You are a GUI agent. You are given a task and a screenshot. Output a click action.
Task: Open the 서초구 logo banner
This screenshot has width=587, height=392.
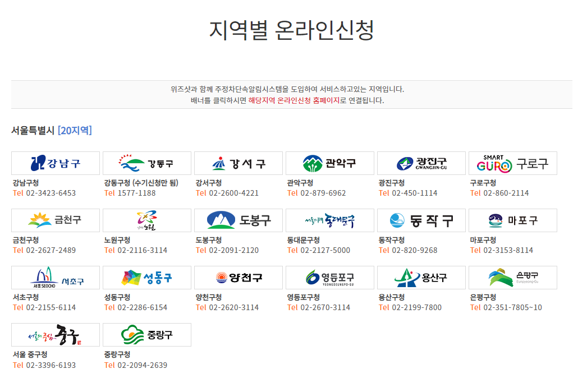[56, 278]
